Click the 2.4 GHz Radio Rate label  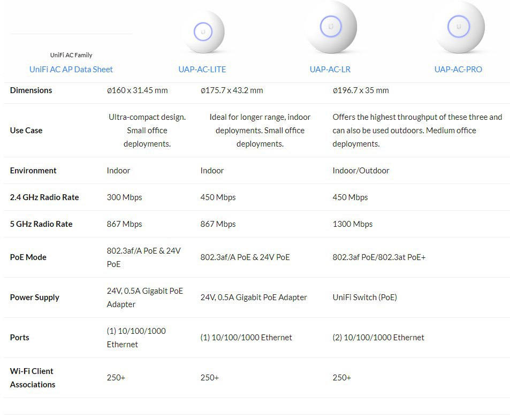pyautogui.click(x=44, y=197)
